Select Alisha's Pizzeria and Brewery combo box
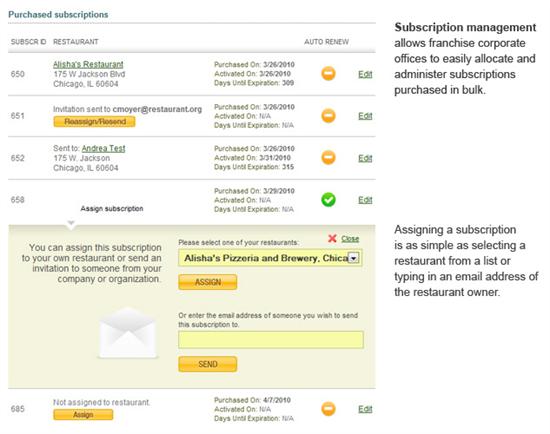Viewport: 550px width, 434px height. pyautogui.click(x=270, y=258)
